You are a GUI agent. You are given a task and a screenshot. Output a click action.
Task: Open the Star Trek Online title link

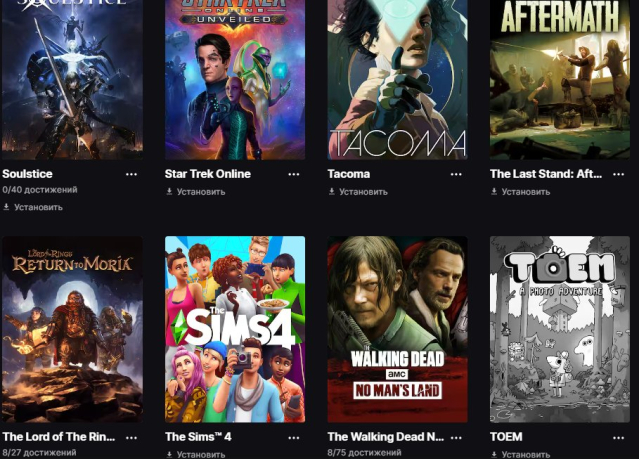(x=208, y=174)
